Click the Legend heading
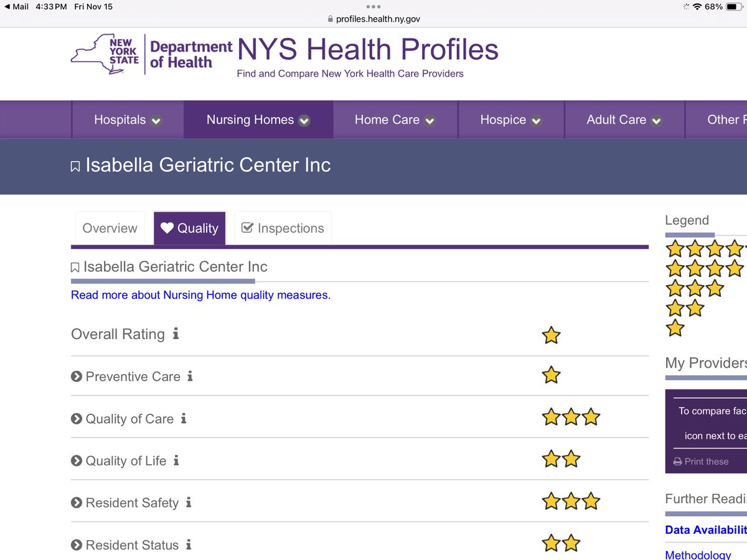 tap(687, 220)
